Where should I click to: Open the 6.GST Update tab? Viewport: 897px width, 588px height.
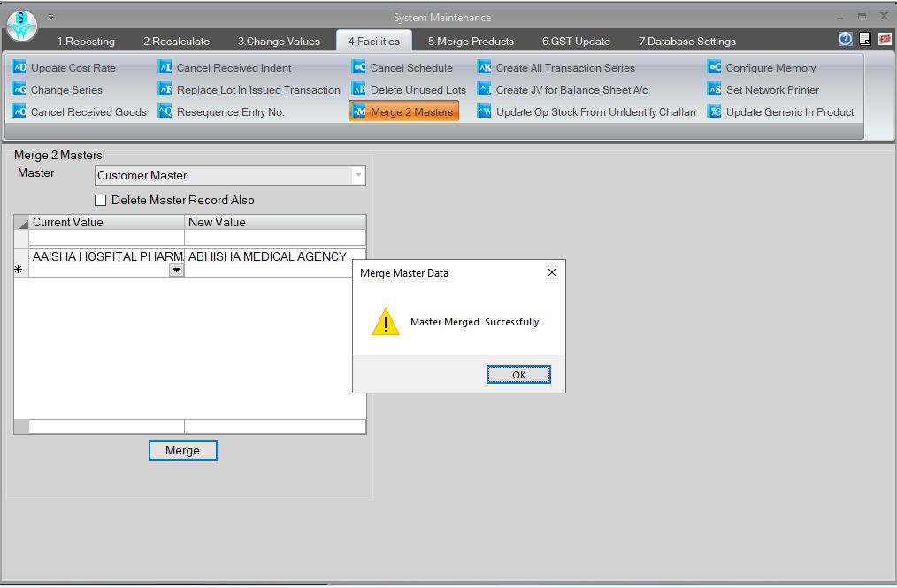576,42
